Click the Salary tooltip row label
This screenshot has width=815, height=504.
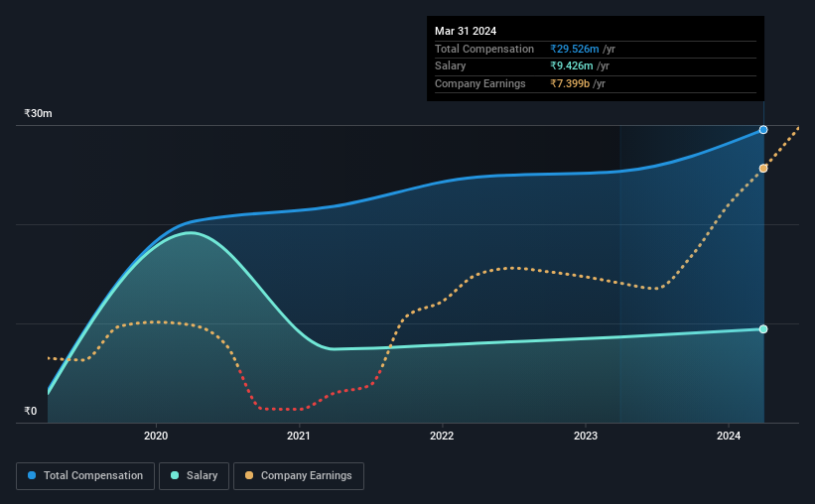450,66
